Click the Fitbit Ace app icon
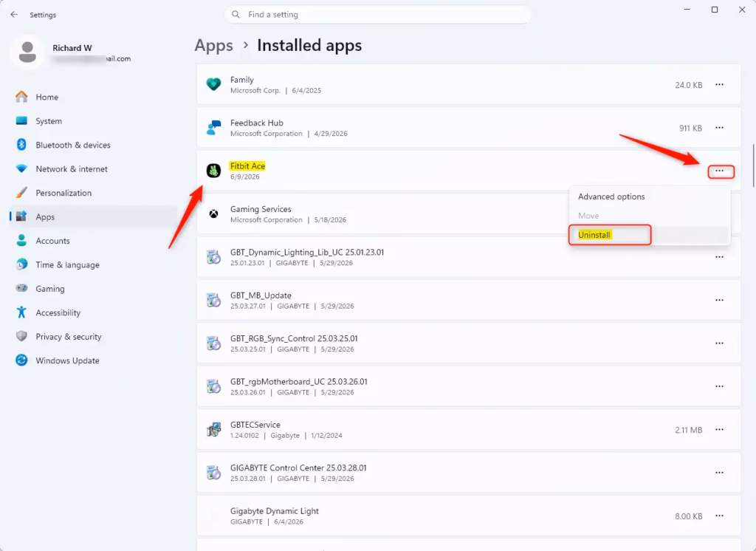756x551 pixels. coord(213,171)
